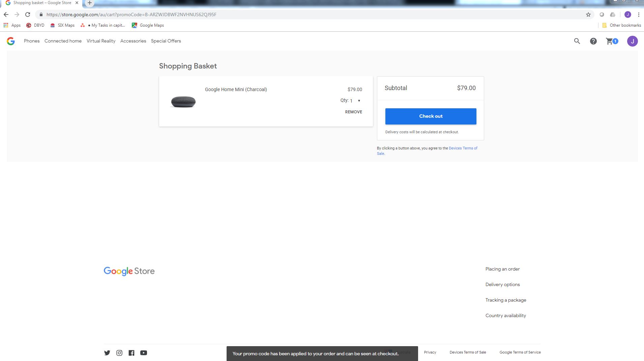Open the YouTube social icon
The height and width of the screenshot is (361, 644).
[x=144, y=353]
